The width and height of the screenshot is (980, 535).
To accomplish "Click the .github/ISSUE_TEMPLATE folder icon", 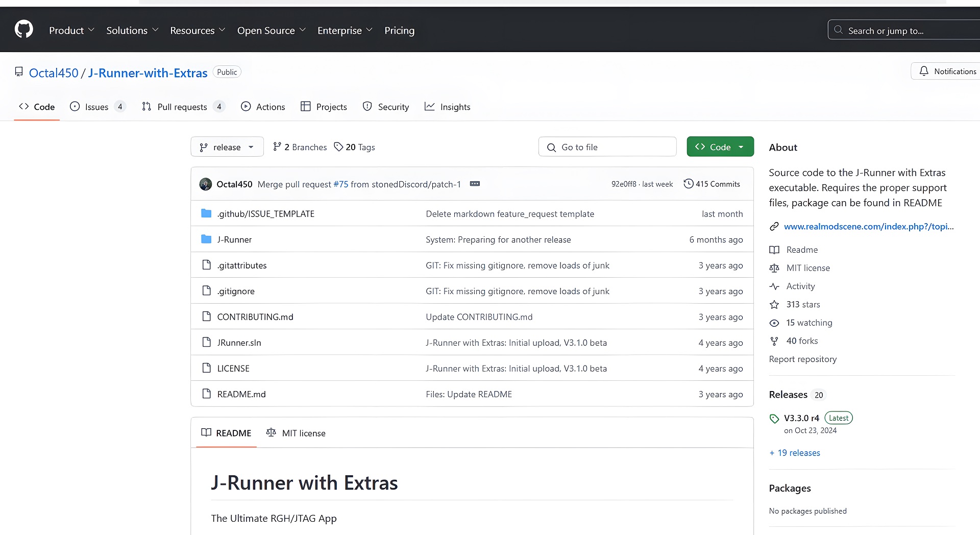I will click(x=206, y=213).
